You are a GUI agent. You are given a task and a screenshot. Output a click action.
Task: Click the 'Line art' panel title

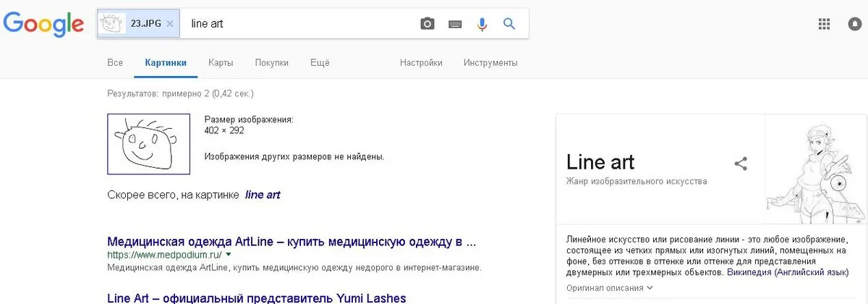(x=600, y=161)
